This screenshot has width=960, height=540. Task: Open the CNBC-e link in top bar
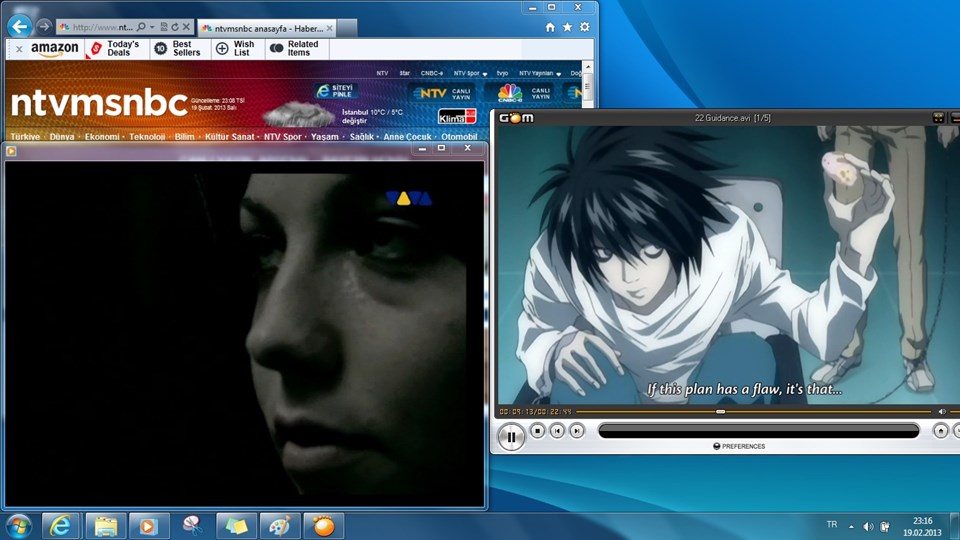coord(432,73)
